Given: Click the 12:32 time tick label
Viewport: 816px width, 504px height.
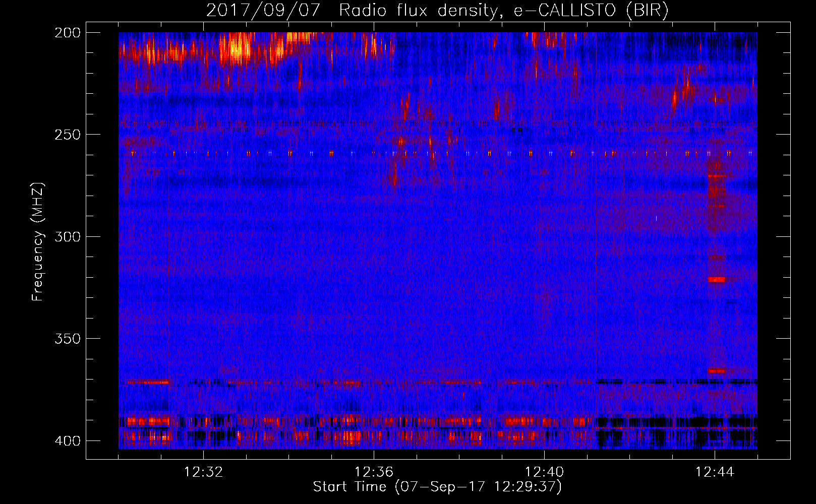Looking at the screenshot, I should click(203, 472).
